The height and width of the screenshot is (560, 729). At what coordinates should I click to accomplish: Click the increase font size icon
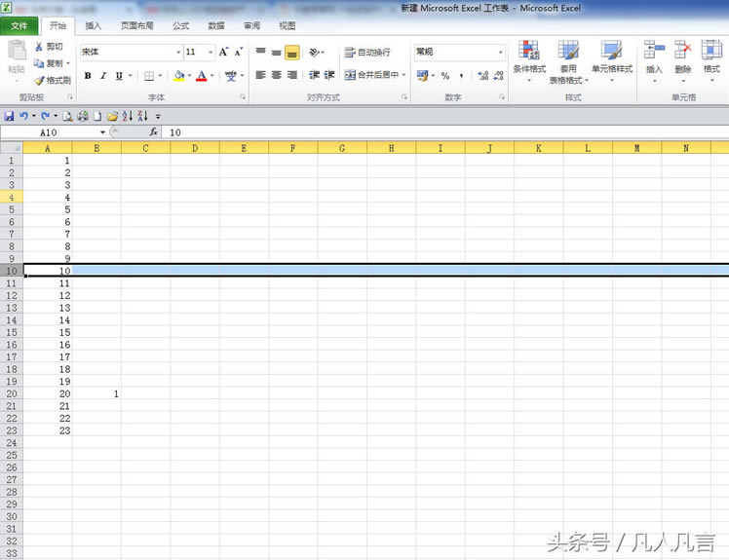(x=224, y=53)
